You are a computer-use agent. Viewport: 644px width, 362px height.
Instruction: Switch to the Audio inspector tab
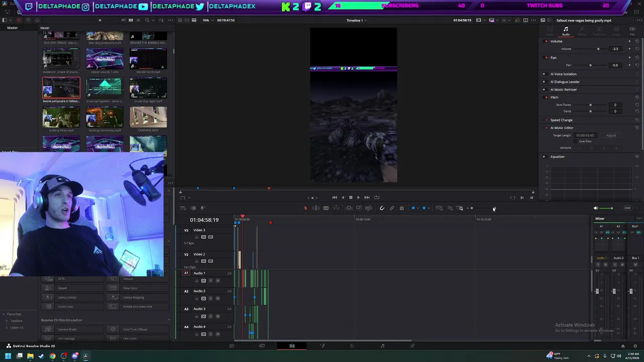click(566, 31)
